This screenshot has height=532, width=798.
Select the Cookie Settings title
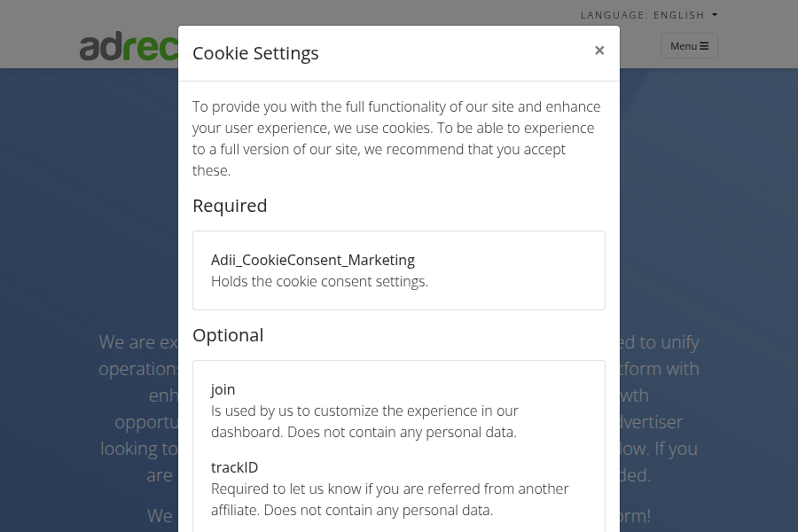coord(255,52)
